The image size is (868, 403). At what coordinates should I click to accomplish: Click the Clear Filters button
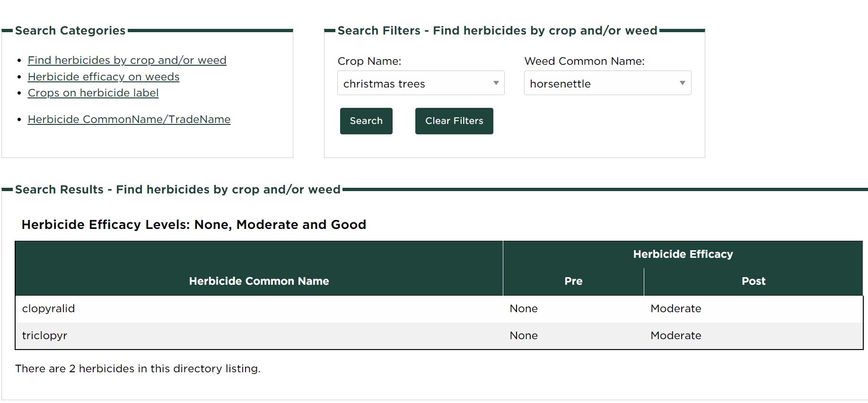454,121
